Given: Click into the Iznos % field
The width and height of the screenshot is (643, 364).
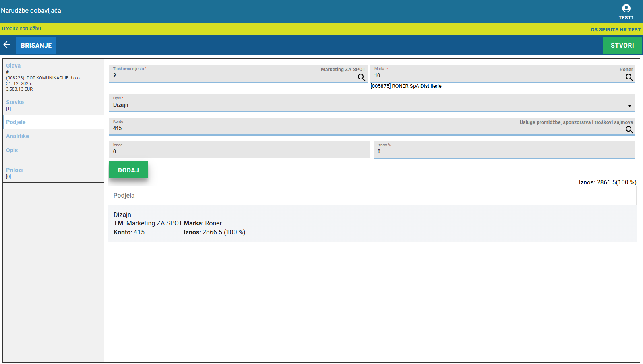Looking at the screenshot, I should [503, 152].
